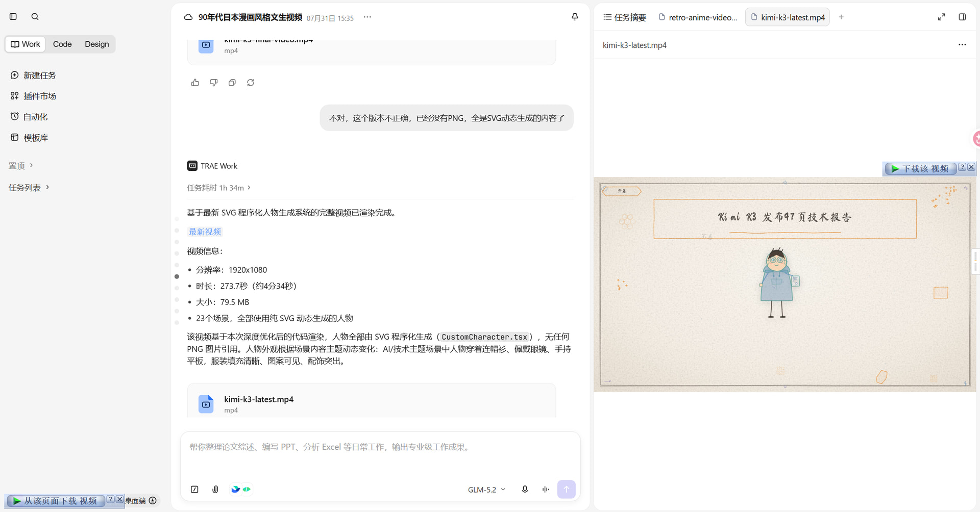
Task: Click the task title 90年代日本漫画风格文生视频
Action: tap(250, 17)
